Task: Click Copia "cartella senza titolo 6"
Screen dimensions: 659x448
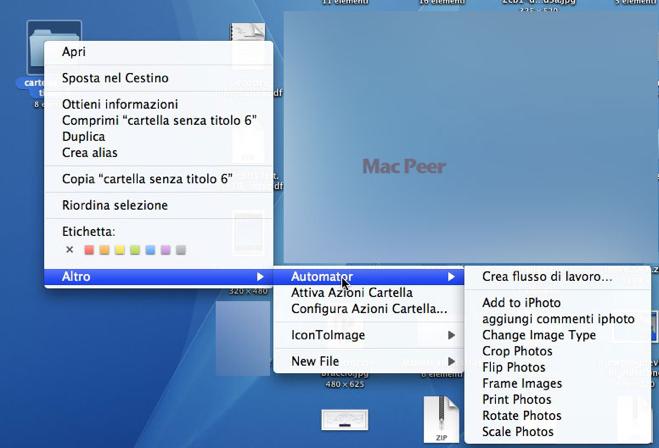Action: point(158,179)
